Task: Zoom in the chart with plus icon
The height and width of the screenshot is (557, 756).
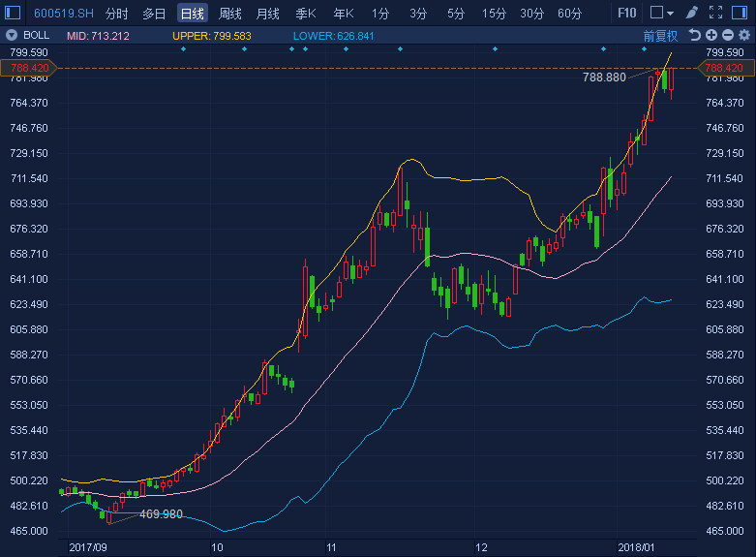Action: click(x=711, y=35)
